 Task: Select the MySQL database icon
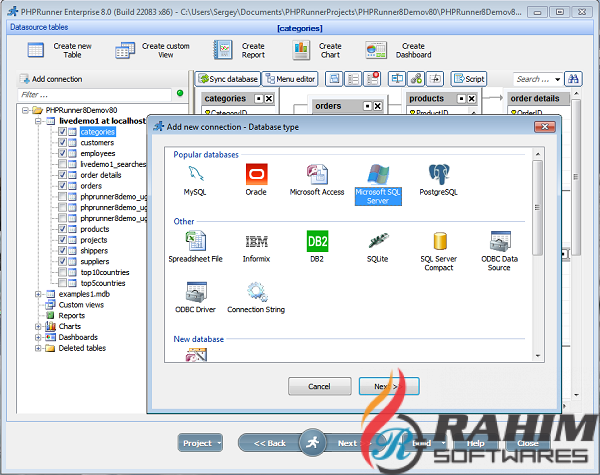(195, 174)
